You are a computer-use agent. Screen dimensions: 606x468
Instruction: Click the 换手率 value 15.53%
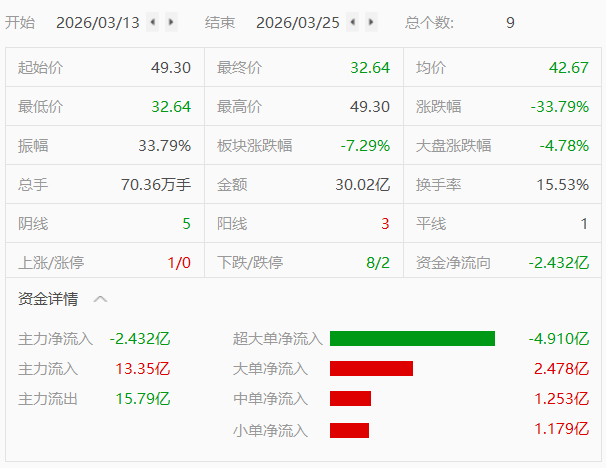pyautogui.click(x=563, y=185)
